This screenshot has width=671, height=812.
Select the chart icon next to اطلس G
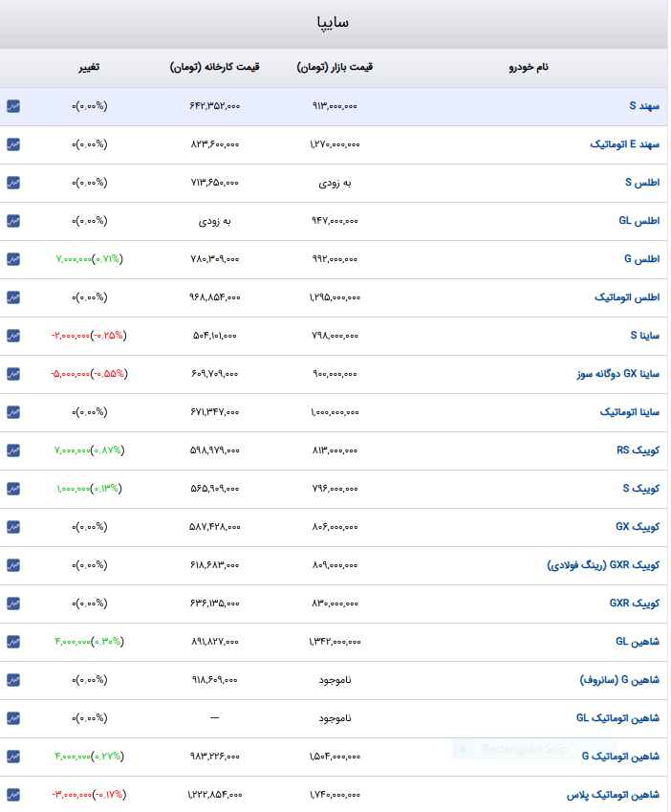click(x=14, y=259)
